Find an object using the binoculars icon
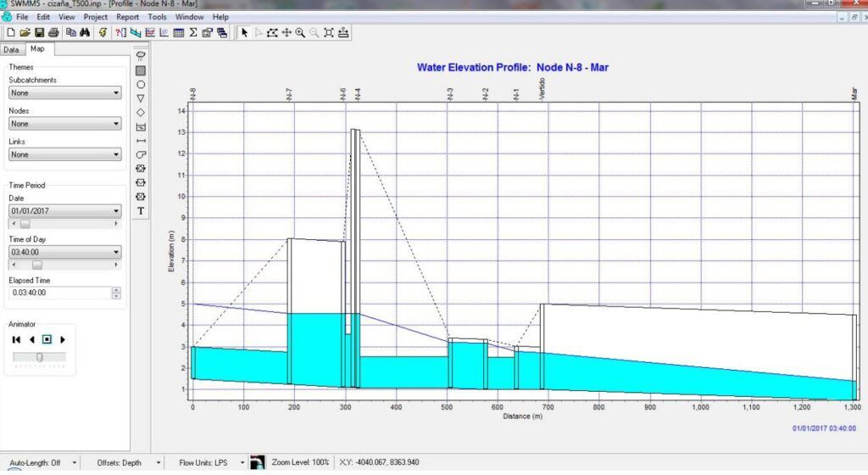The width and height of the screenshot is (868, 475). click(85, 33)
